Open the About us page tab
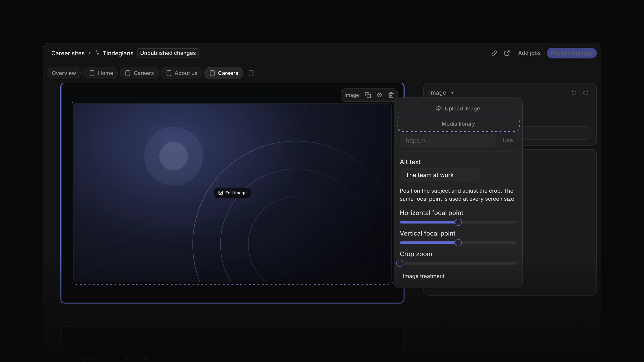 pos(181,73)
